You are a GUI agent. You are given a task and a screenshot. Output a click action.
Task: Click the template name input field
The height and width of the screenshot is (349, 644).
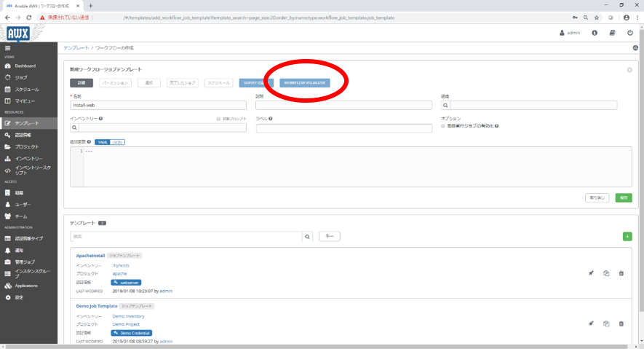click(156, 105)
